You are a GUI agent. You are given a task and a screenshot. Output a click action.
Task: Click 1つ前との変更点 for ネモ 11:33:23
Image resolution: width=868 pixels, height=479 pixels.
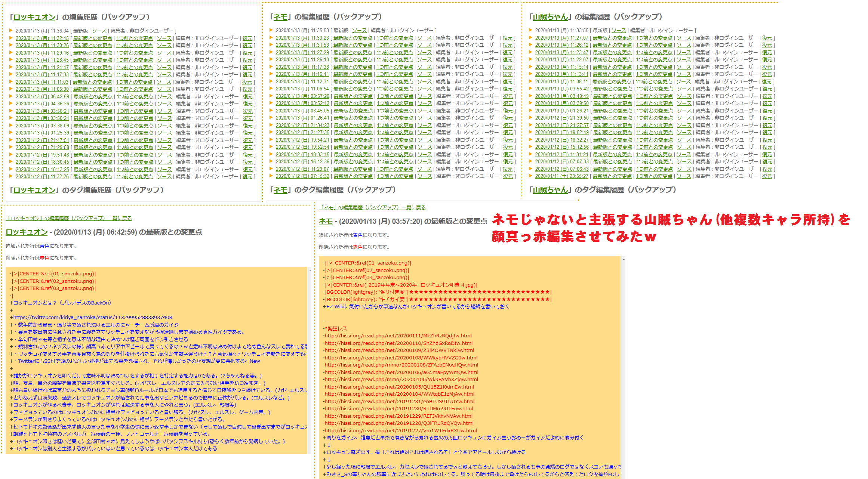point(394,38)
